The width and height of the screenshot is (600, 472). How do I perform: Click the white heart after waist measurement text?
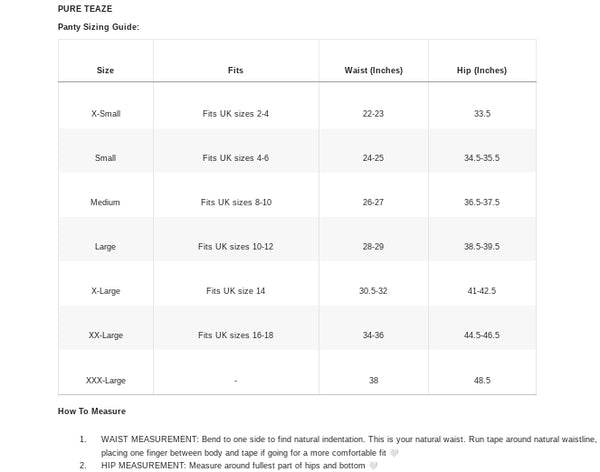[x=394, y=453]
